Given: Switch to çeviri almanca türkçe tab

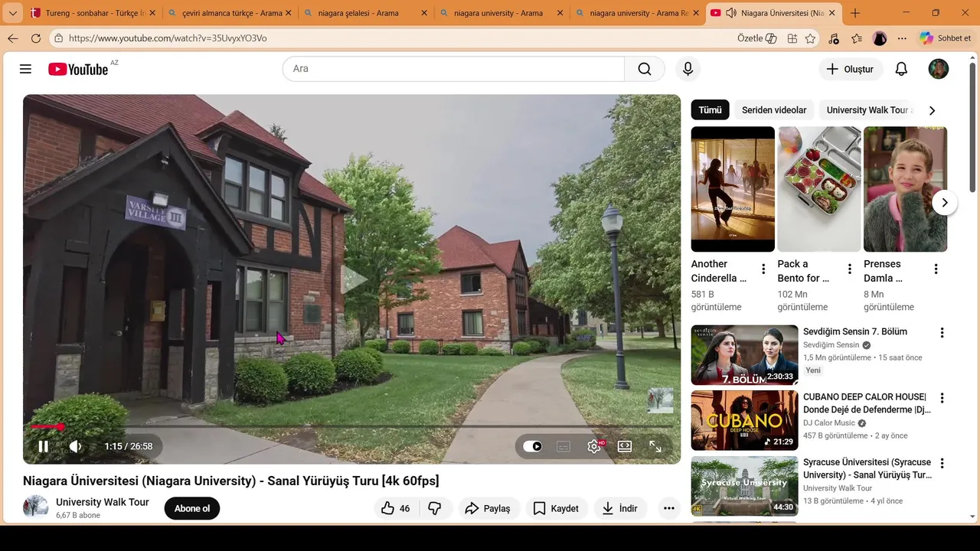Looking at the screenshot, I should (x=229, y=13).
